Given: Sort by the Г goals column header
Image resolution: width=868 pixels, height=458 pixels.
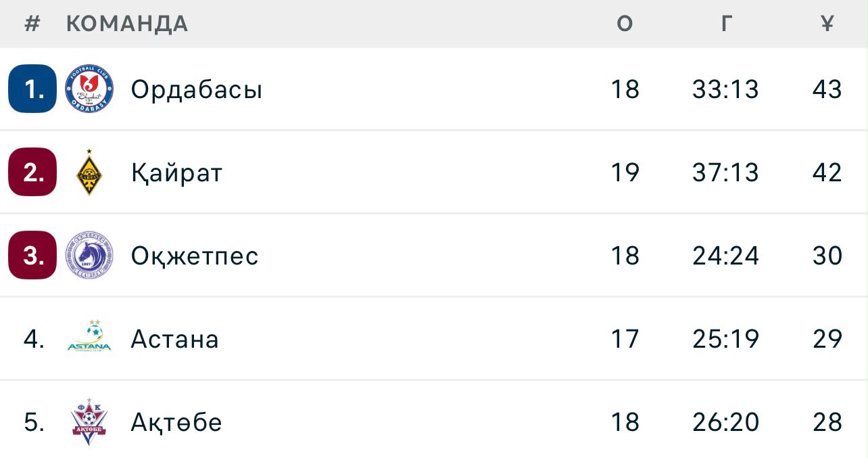Looking at the screenshot, I should pyautogui.click(x=726, y=24).
